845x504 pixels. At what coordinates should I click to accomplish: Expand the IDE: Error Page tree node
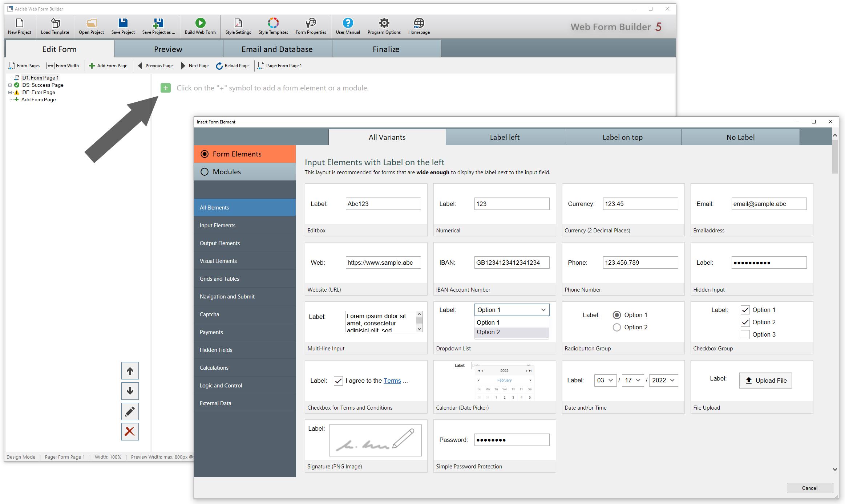point(10,92)
